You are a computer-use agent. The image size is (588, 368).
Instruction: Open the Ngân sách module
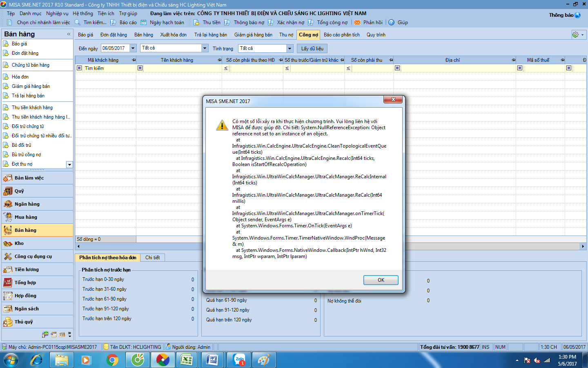pyautogui.click(x=37, y=309)
